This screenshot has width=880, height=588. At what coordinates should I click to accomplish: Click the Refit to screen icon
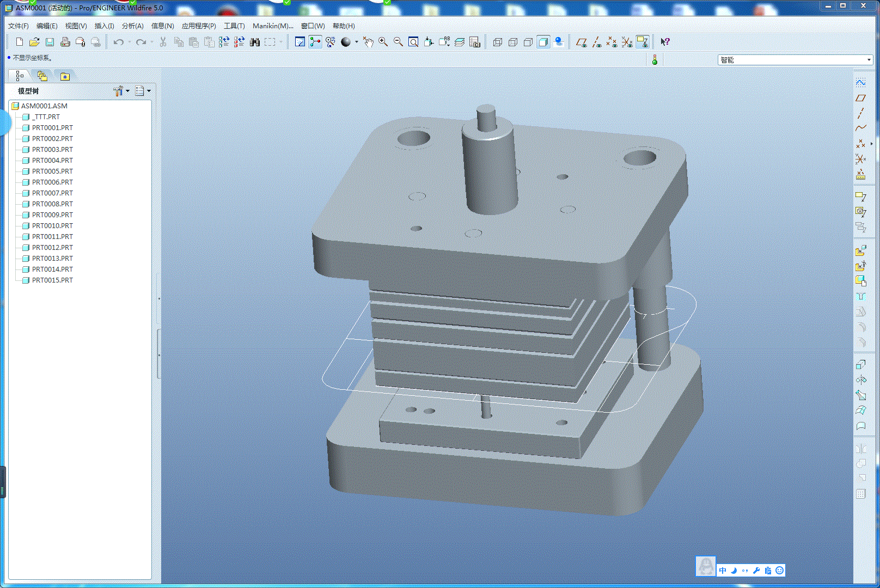click(413, 42)
